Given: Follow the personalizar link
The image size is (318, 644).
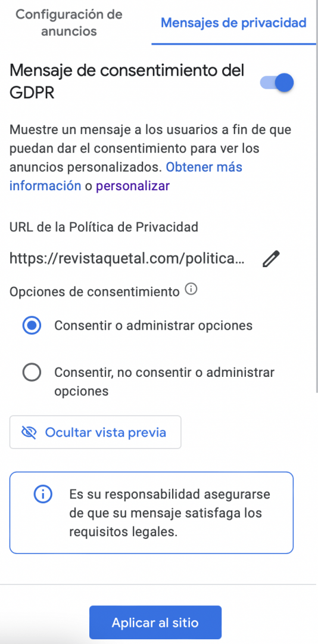Looking at the screenshot, I should [133, 186].
